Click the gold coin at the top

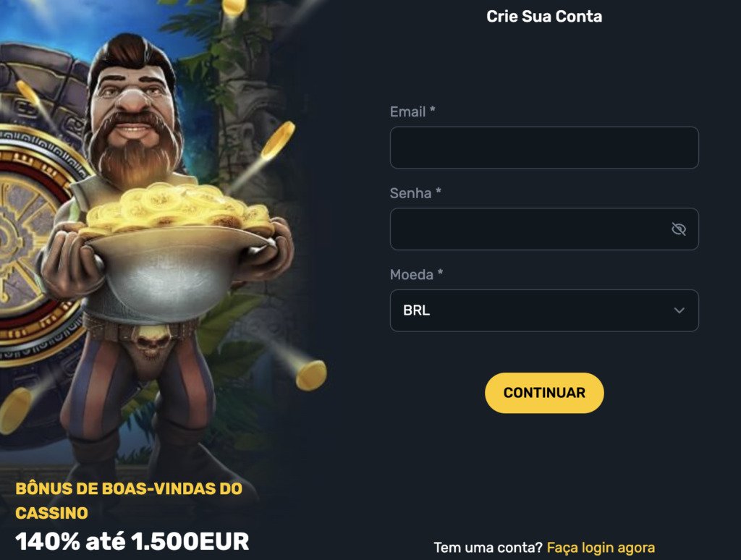click(234, 7)
